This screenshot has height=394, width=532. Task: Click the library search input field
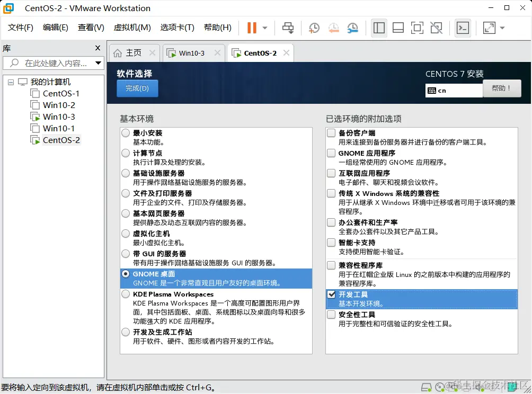pos(53,63)
